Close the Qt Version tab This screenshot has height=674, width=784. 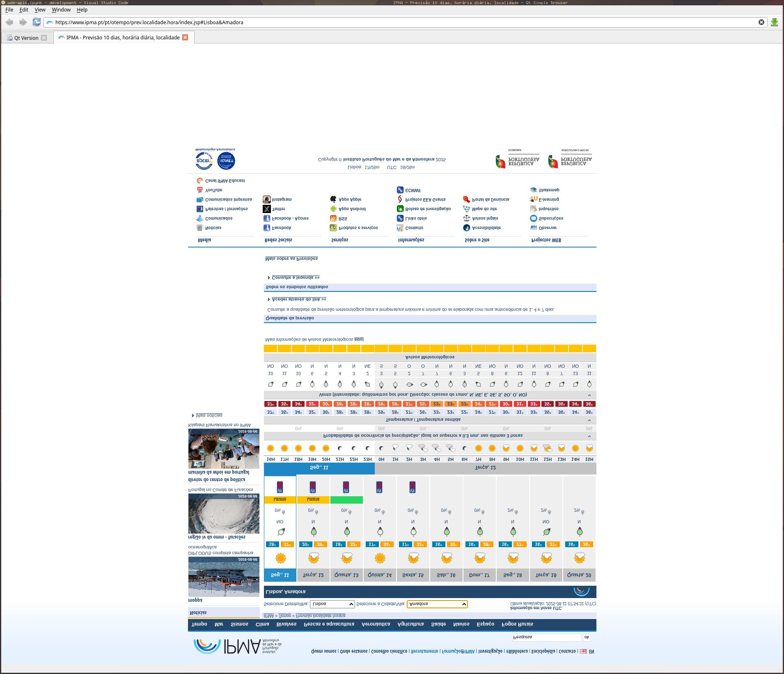[x=44, y=38]
